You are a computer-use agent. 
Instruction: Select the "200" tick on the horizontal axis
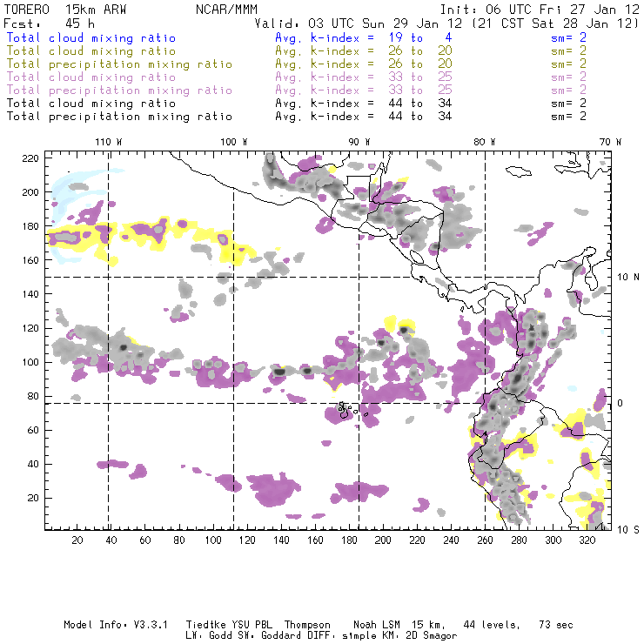click(383, 540)
